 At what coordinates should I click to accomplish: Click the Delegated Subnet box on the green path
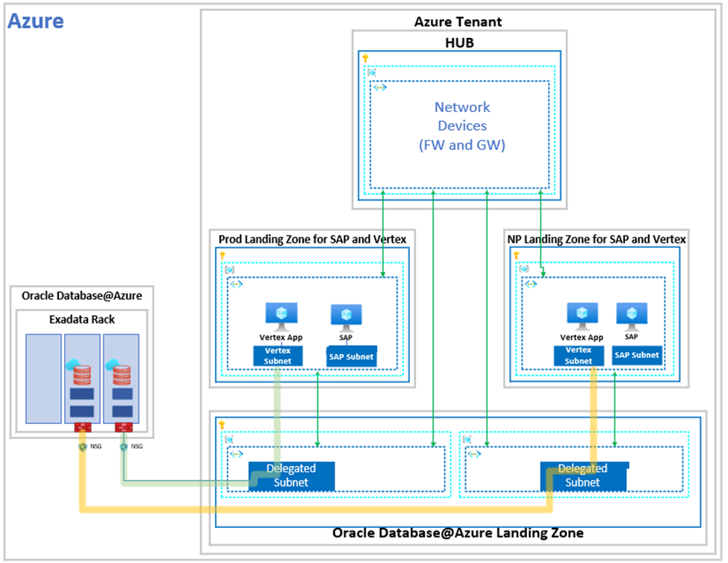coord(291,476)
